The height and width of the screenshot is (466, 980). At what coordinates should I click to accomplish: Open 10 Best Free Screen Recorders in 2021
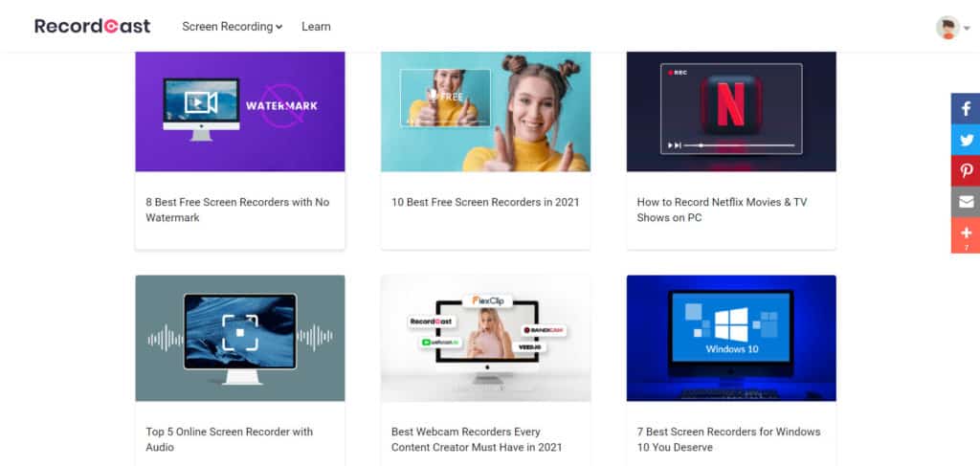click(485, 202)
